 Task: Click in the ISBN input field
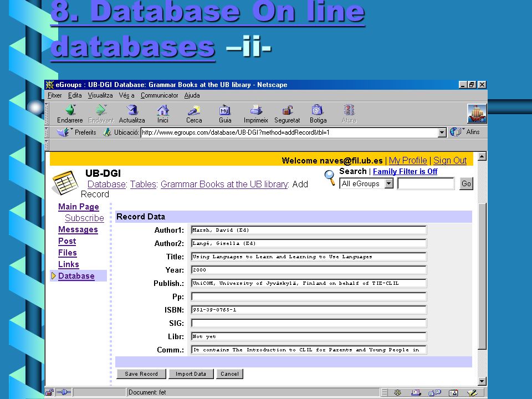coord(309,310)
